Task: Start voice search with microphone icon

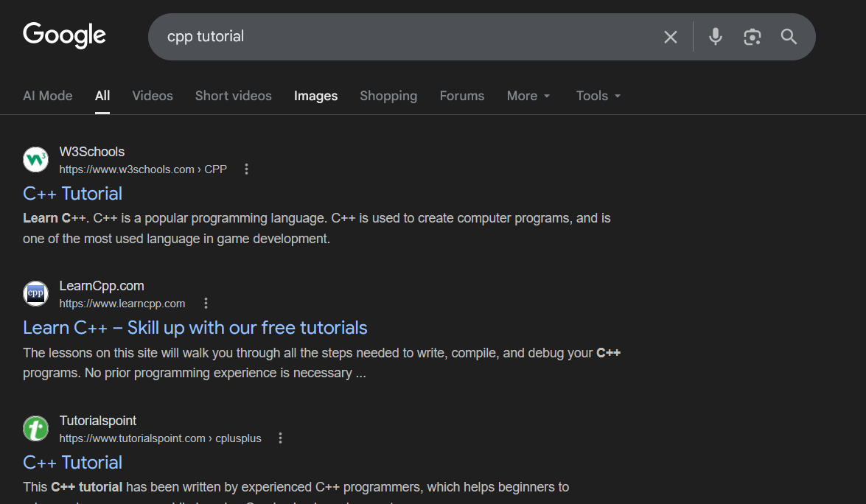Action: coord(715,37)
